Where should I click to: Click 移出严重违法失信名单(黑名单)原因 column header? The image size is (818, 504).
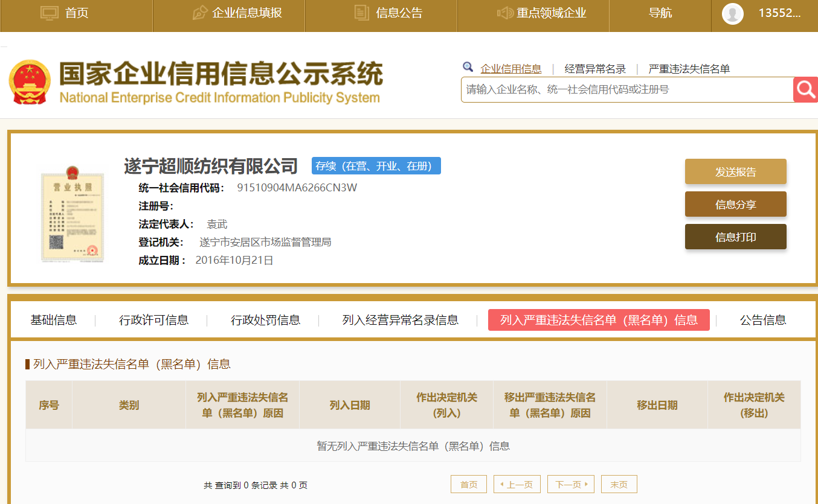click(x=550, y=405)
